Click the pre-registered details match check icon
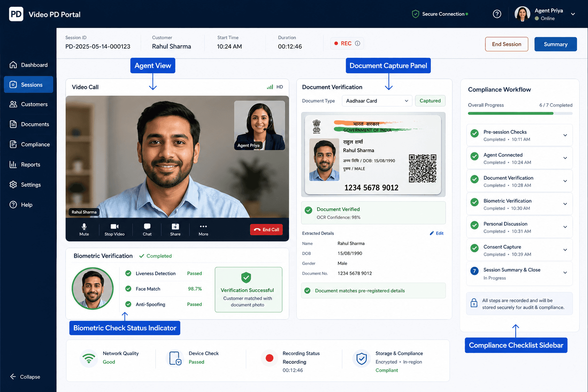588x392 pixels. (307, 291)
